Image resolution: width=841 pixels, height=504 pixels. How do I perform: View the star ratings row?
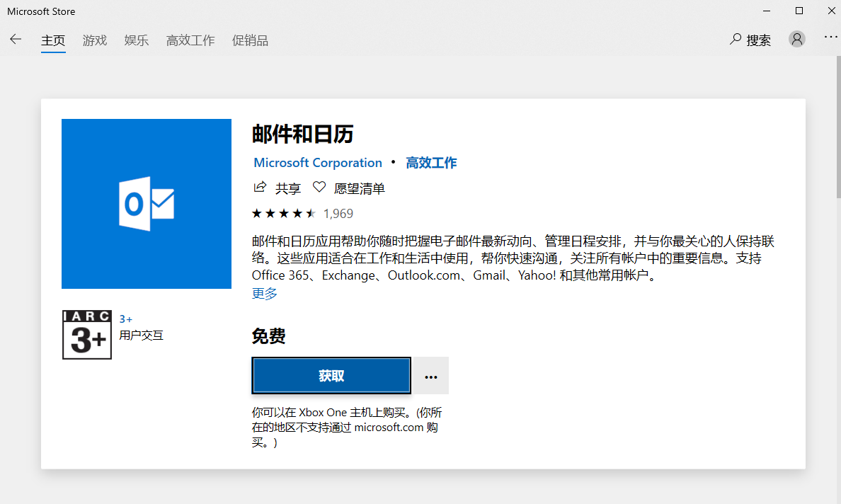coord(284,213)
